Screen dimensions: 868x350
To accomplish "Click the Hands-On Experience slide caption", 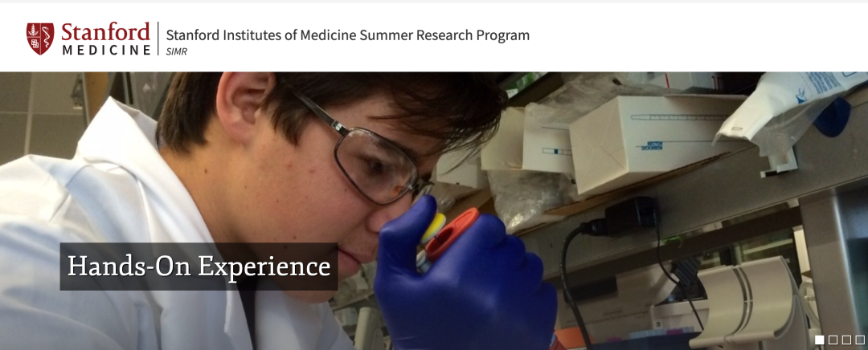I will pos(199,267).
